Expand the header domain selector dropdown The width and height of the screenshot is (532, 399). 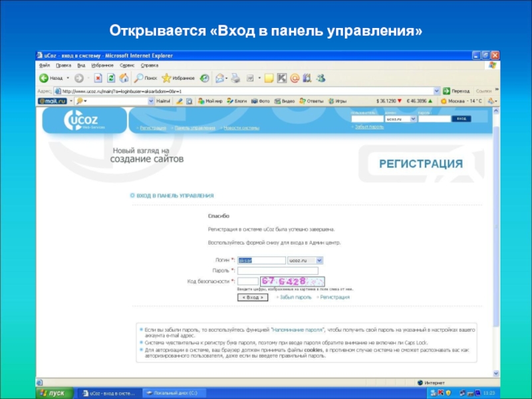click(412, 118)
